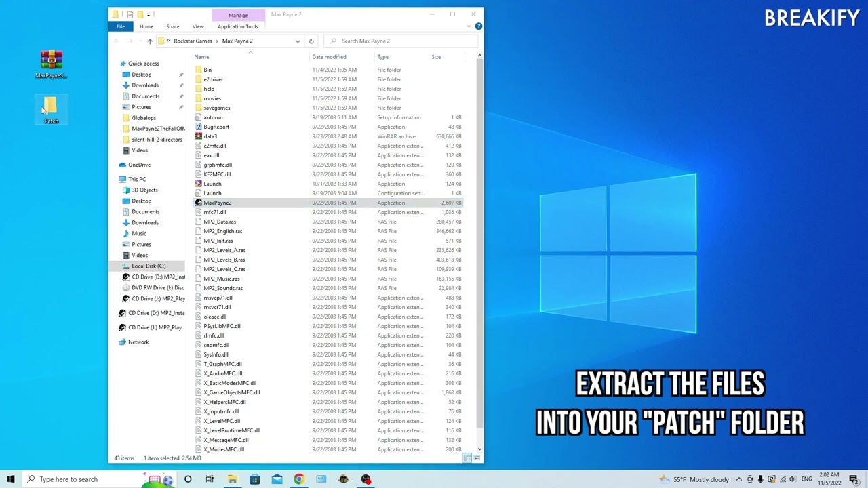Select This PC in navigation pane
Image resolution: width=868 pixels, height=488 pixels.
[137, 180]
